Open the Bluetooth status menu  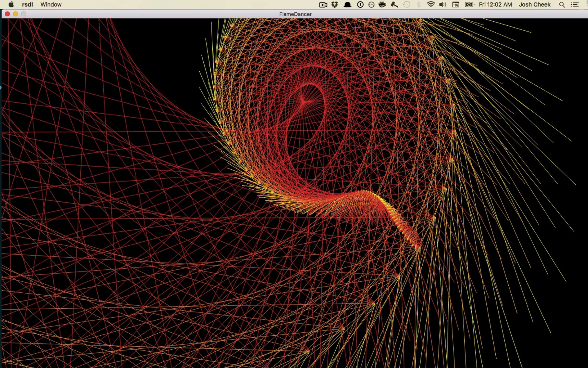tap(419, 5)
